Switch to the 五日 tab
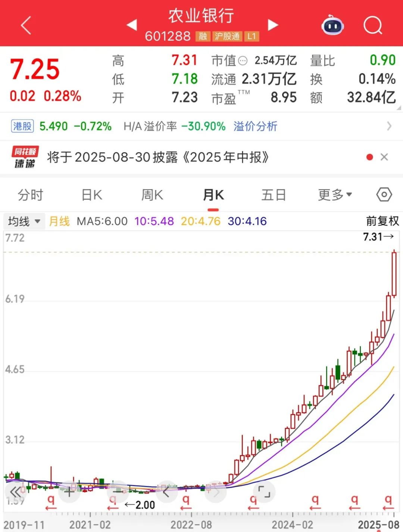403x532 pixels. pos(274,195)
